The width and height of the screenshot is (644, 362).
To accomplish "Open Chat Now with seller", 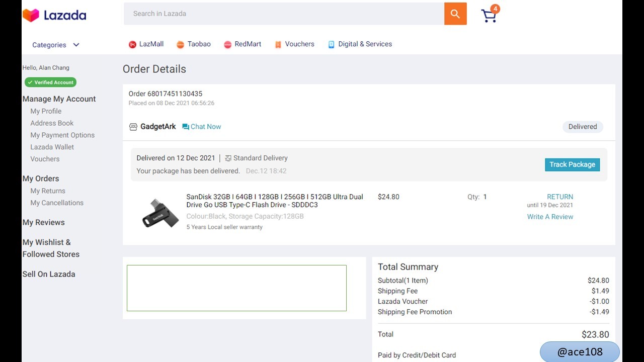I will click(x=201, y=127).
